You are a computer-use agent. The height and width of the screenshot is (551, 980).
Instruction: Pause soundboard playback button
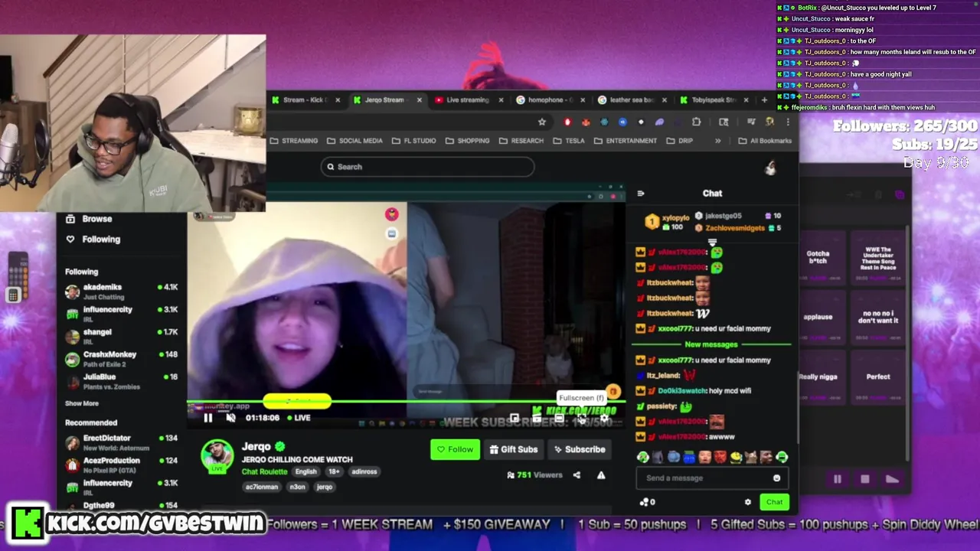tap(838, 479)
